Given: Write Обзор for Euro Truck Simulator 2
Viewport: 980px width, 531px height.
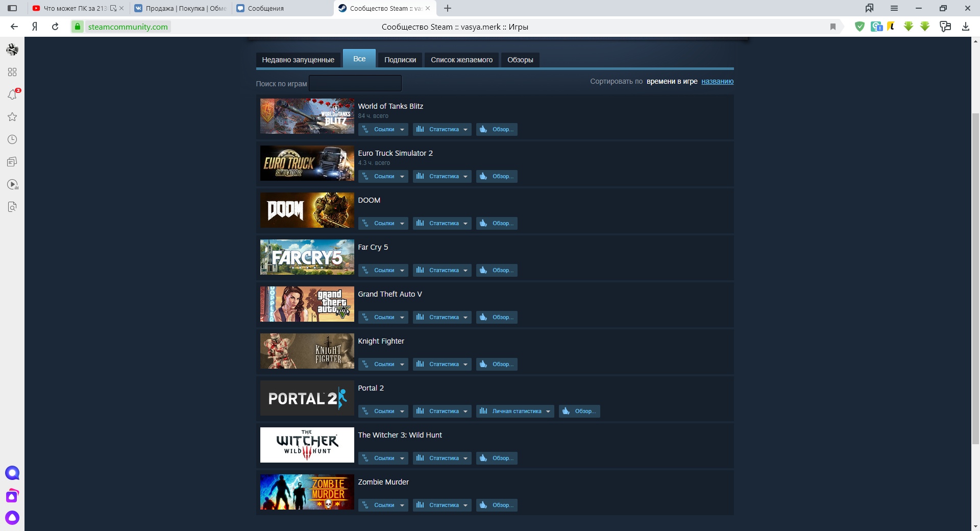Looking at the screenshot, I should point(497,176).
